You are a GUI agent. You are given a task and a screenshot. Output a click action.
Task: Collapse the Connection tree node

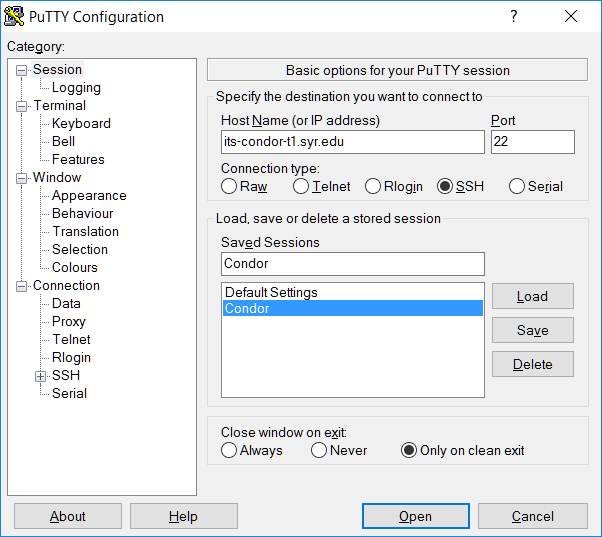22,286
